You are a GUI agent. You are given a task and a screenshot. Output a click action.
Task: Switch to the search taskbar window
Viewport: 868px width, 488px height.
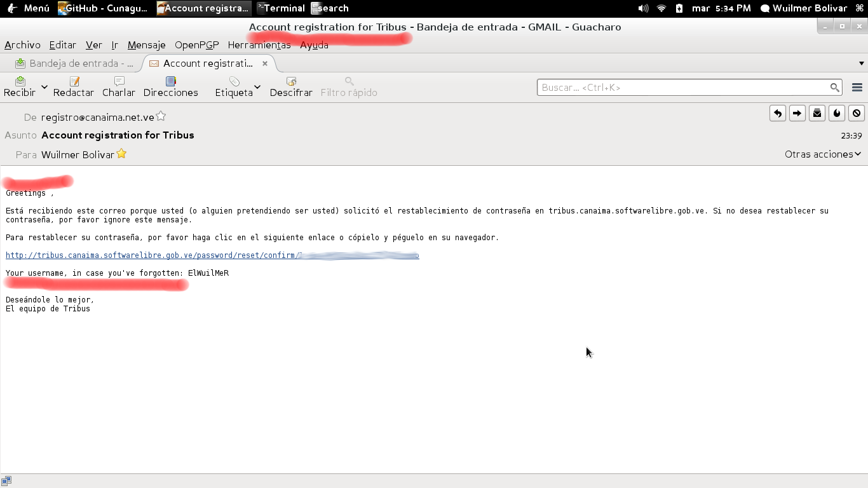click(x=330, y=8)
